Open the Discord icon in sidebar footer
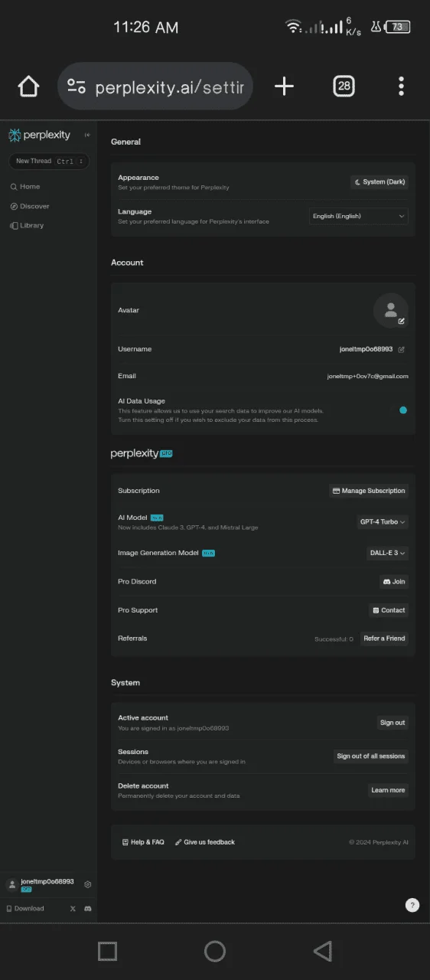Screen dimensions: 430x980 (88, 909)
